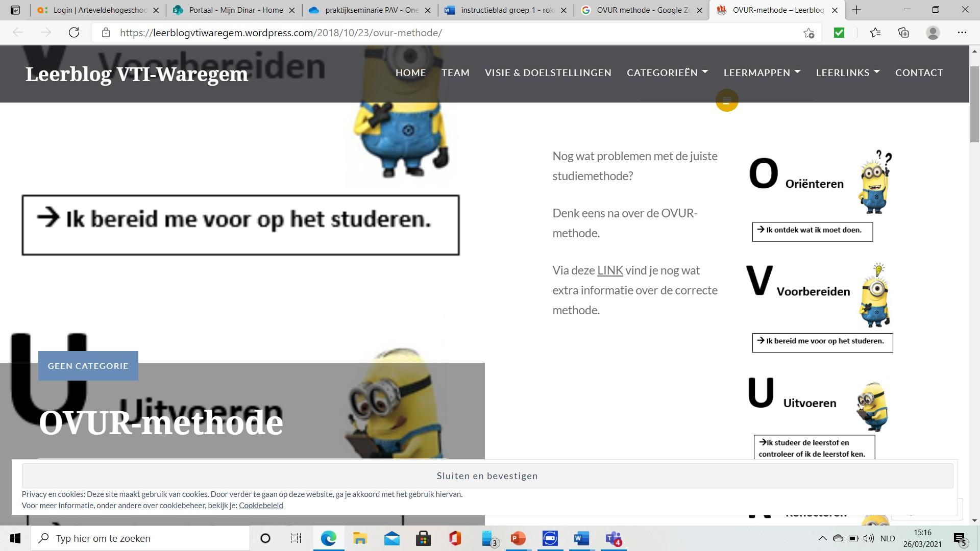
Task: Open PowerPoint from the taskbar
Action: pos(518,538)
